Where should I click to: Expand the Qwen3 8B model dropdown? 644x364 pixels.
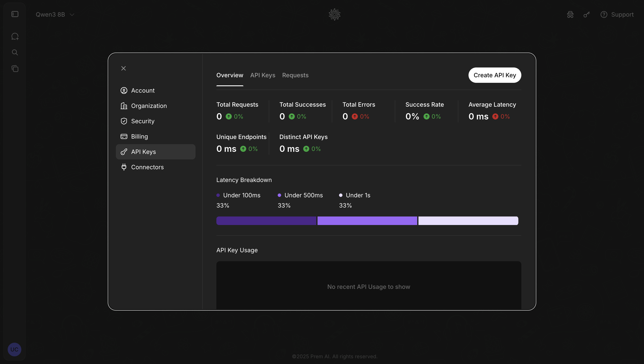(x=55, y=14)
